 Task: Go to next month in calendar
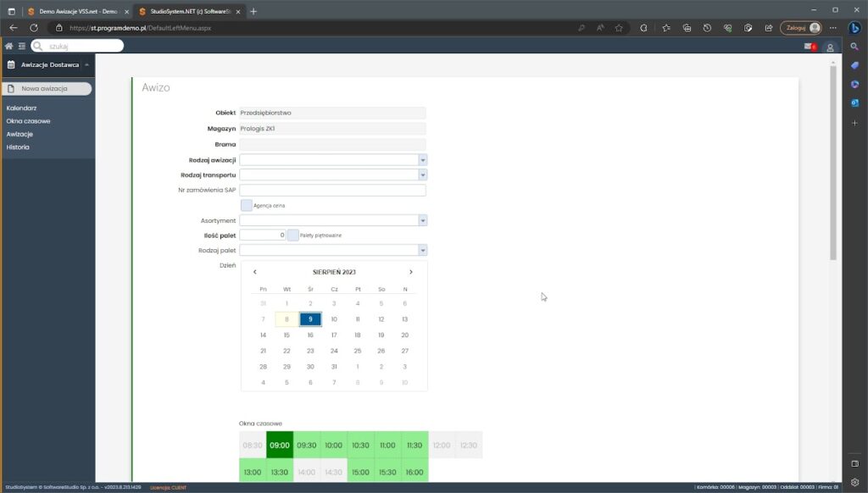[411, 272]
